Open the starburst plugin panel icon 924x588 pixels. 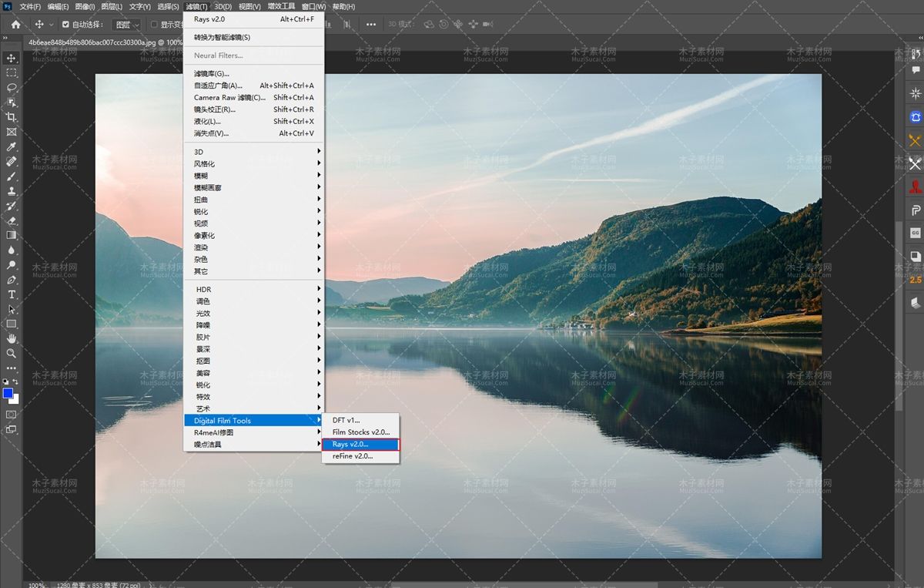coord(916,93)
